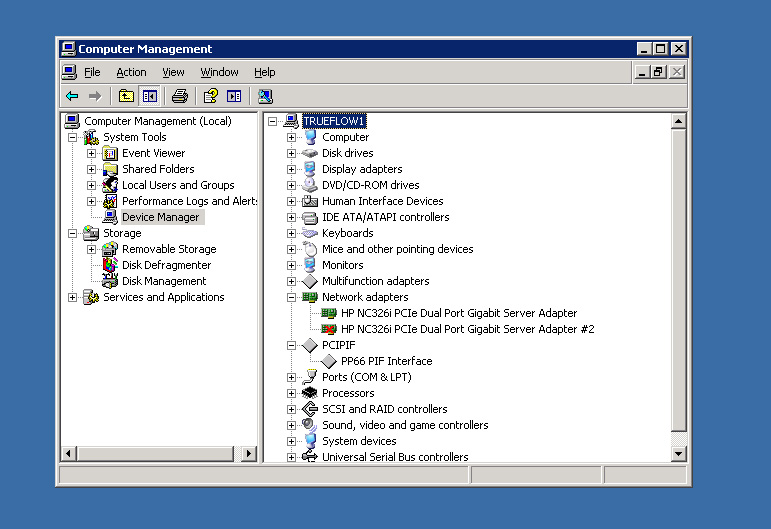Click the Universal Serial Bus controllers icon
Viewport: 771px width, 529px height.
click(x=310, y=457)
